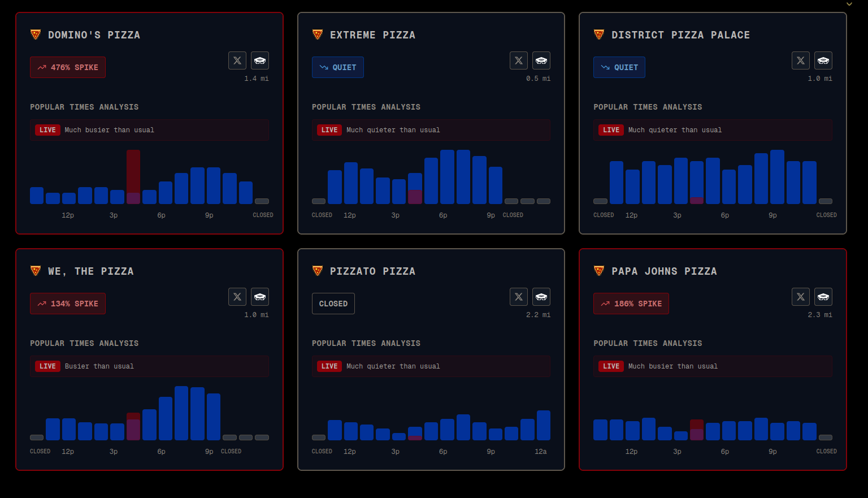The height and width of the screenshot is (498, 868).
Task: Click the pizza slice icon beside Domino's Pizza
Action: click(x=36, y=34)
